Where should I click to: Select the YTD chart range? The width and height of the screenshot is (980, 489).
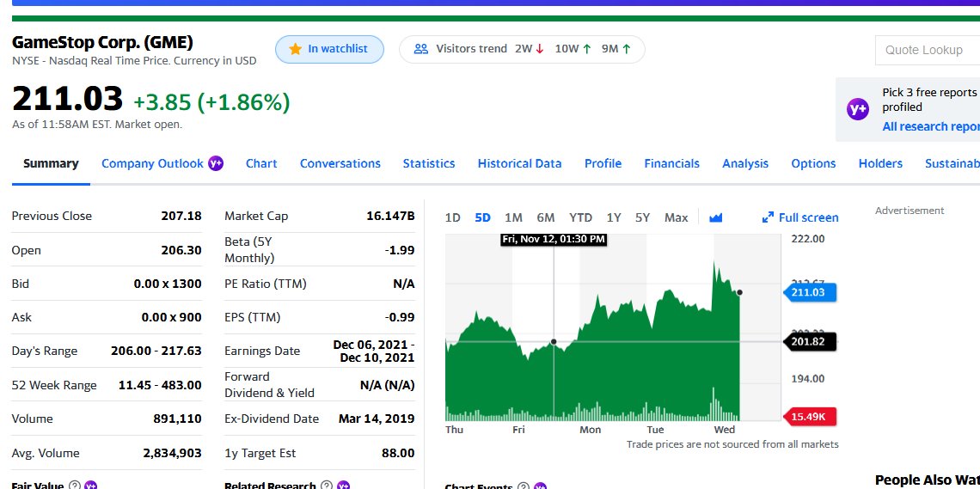tap(580, 217)
